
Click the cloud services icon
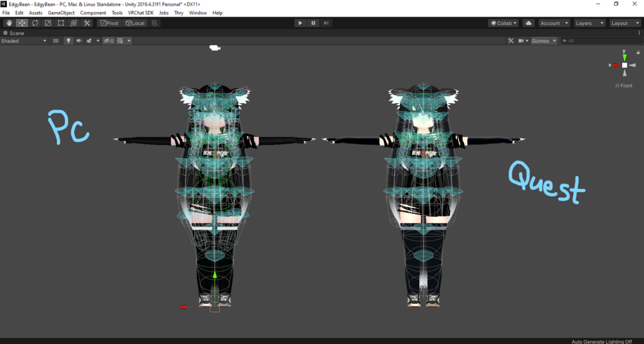(x=529, y=23)
